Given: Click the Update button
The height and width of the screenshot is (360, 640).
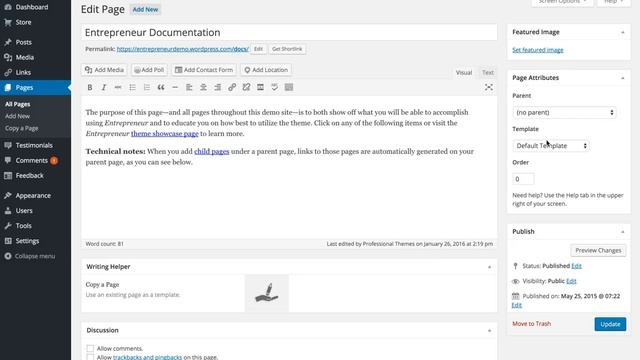Looking at the screenshot, I should [610, 324].
